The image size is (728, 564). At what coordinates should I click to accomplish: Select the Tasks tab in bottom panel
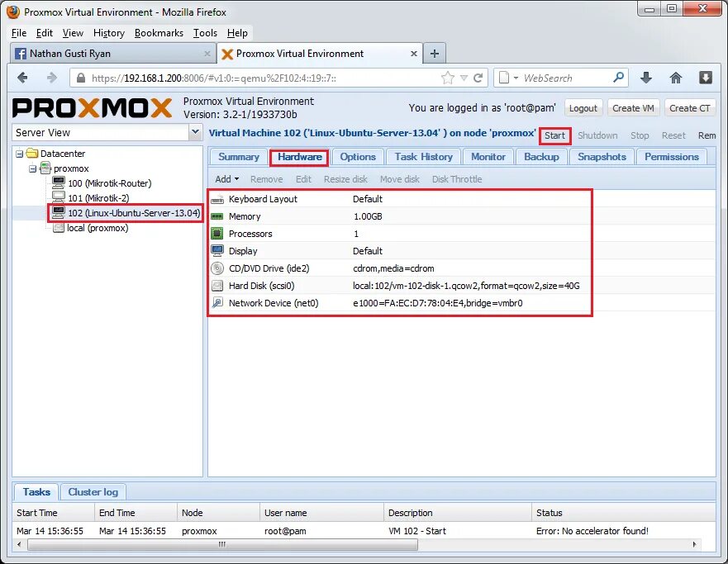[x=36, y=491]
